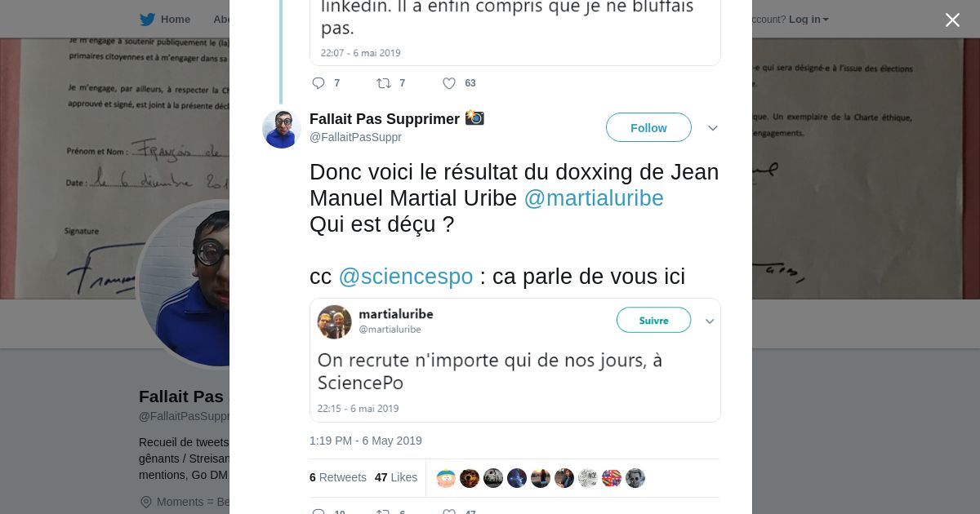The image size is (980, 514).
Task: View the 6 Retweets list
Action: (338, 477)
